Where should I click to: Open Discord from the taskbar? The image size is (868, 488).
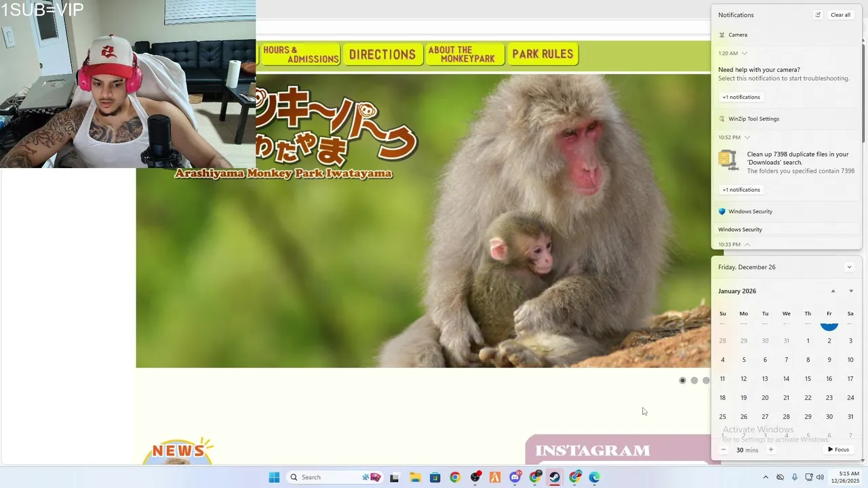coord(515,477)
